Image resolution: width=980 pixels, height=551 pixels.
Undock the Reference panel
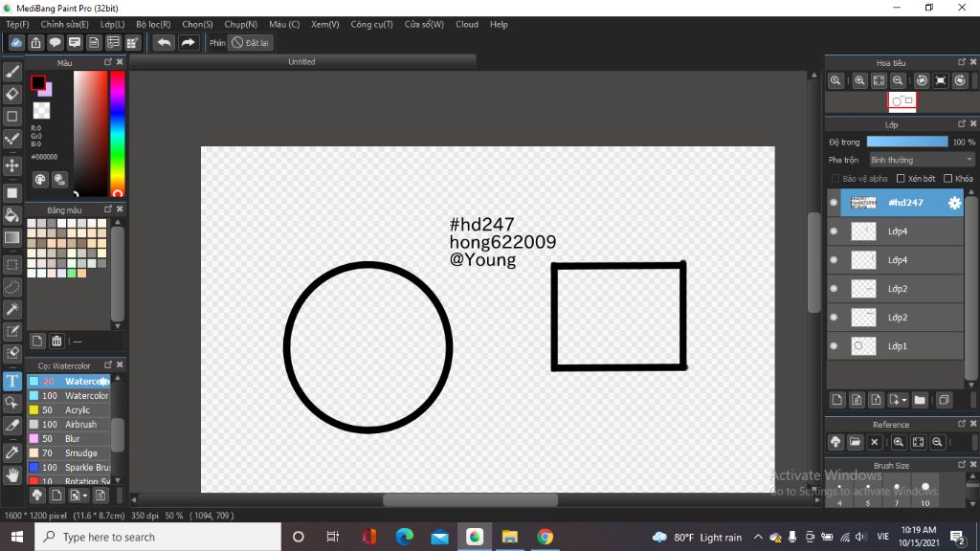(x=962, y=424)
